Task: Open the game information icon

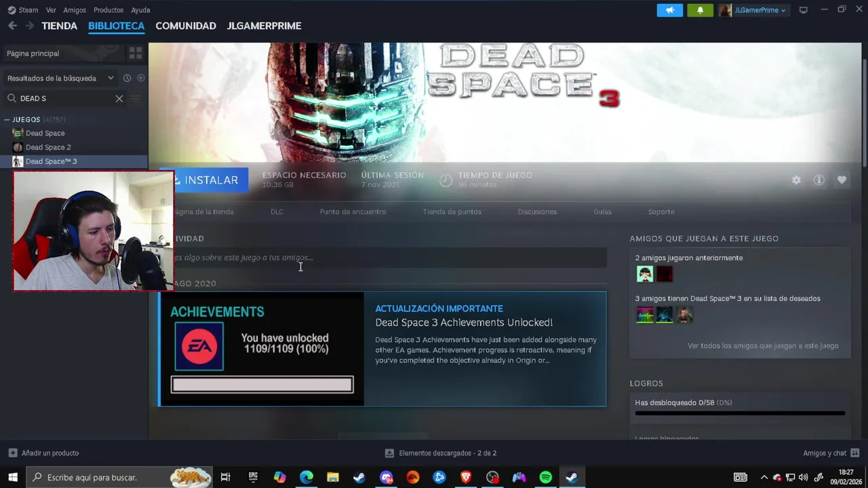Action: pyautogui.click(x=819, y=180)
